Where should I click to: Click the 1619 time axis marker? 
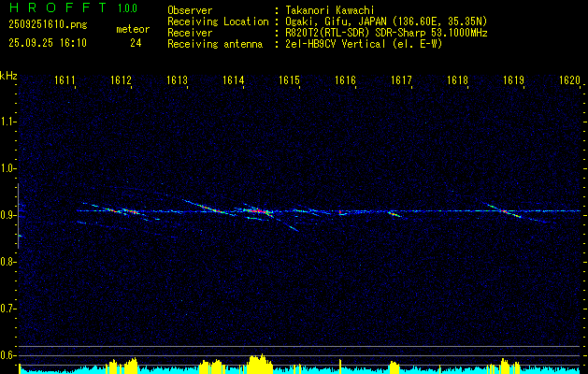[514, 79]
